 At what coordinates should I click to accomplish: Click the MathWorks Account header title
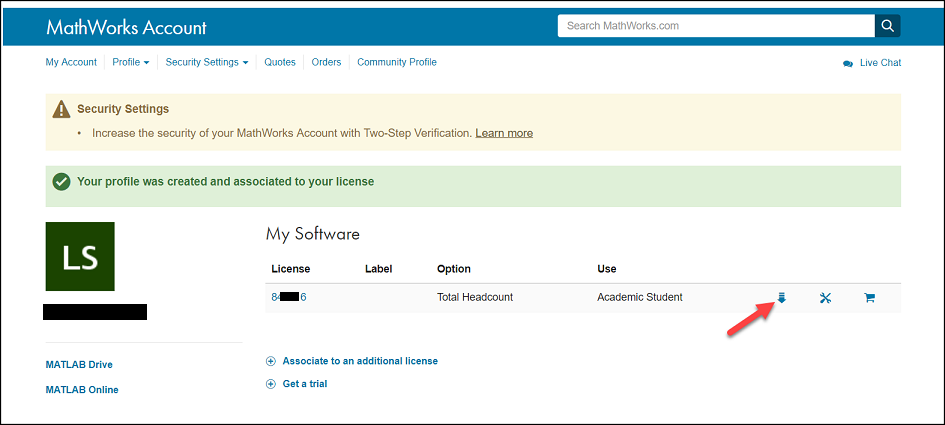click(x=126, y=27)
